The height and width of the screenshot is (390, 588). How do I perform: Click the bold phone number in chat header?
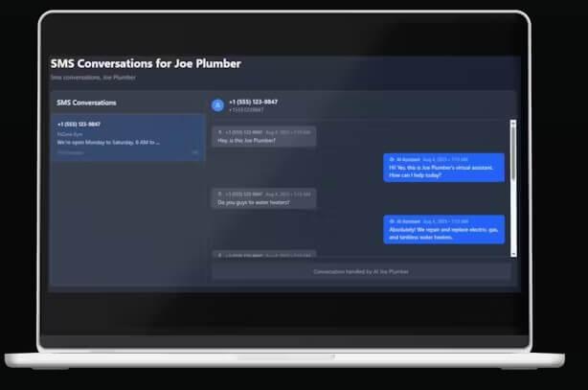coord(253,101)
